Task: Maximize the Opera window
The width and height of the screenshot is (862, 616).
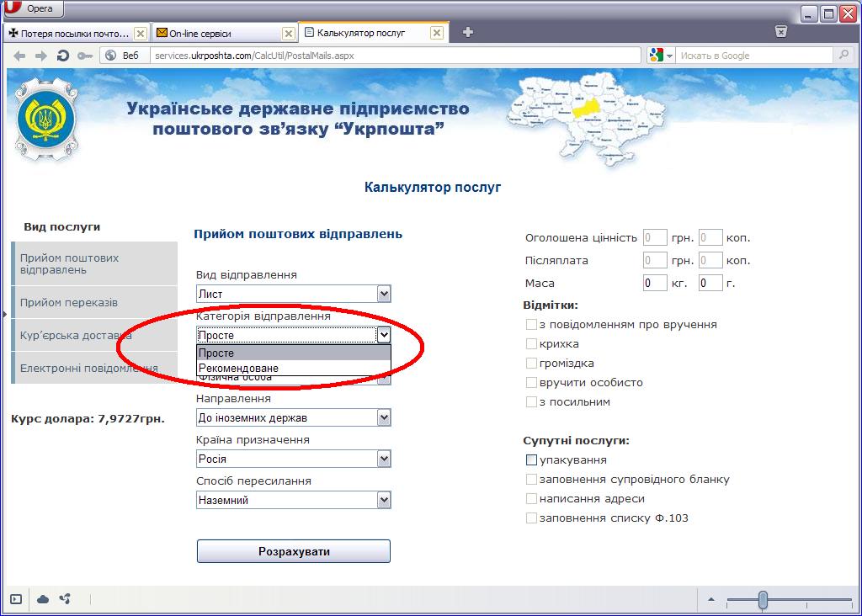Action: 828,13
